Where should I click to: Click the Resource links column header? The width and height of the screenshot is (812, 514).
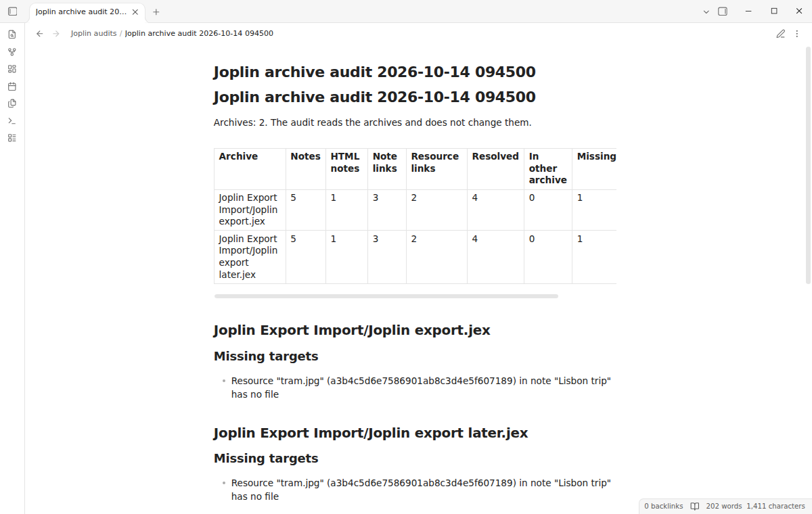tap(436, 169)
